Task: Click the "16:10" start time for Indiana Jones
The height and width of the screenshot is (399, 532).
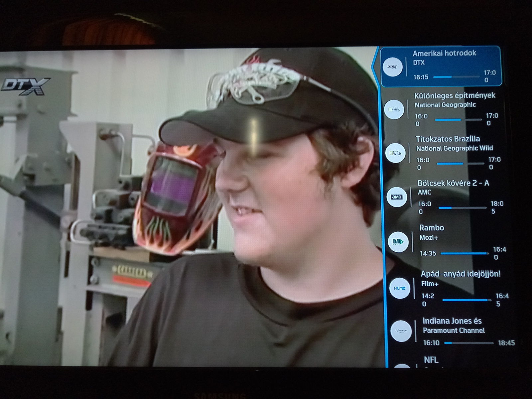Action: [x=431, y=343]
